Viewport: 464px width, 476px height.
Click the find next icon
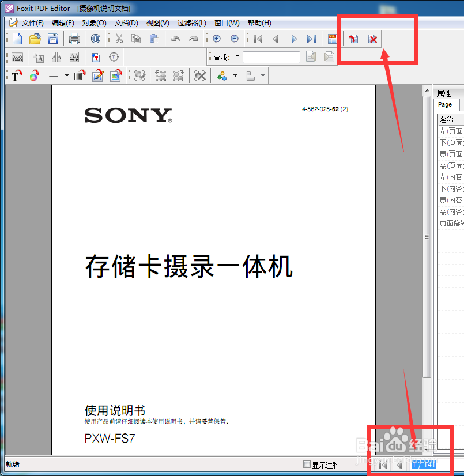click(329, 57)
